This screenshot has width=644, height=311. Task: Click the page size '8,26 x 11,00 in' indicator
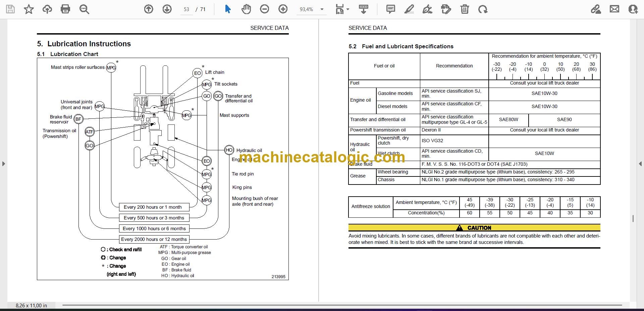pos(31,306)
